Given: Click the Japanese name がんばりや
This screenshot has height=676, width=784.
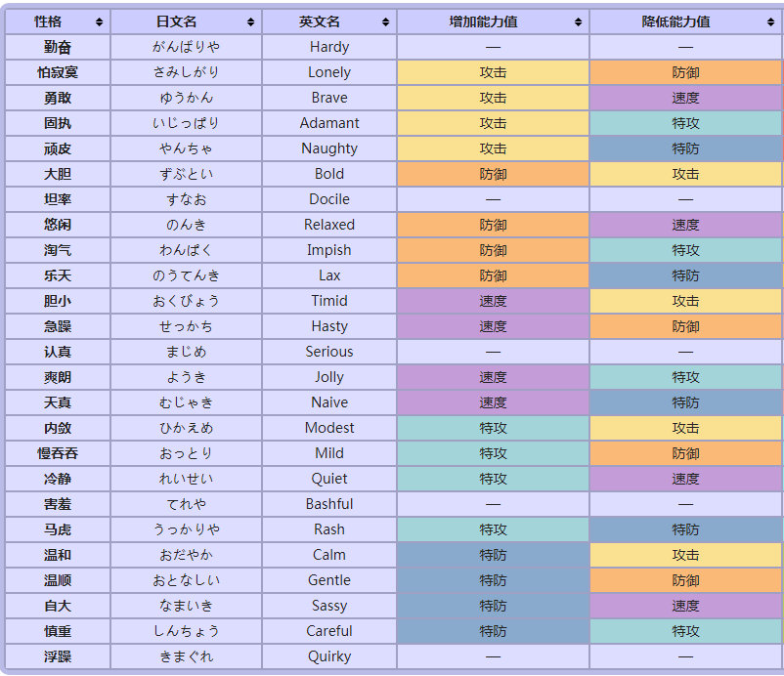Looking at the screenshot, I should tap(186, 47).
